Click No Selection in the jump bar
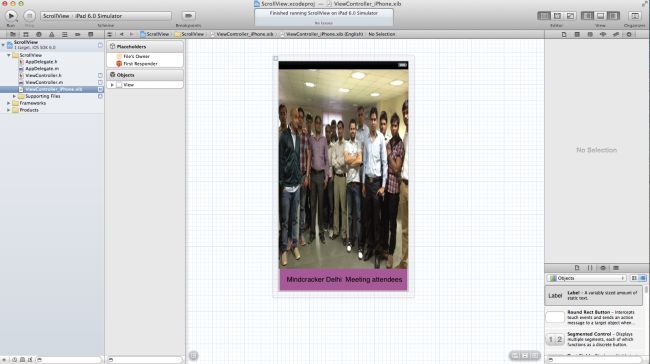The width and height of the screenshot is (650, 364). [382, 34]
